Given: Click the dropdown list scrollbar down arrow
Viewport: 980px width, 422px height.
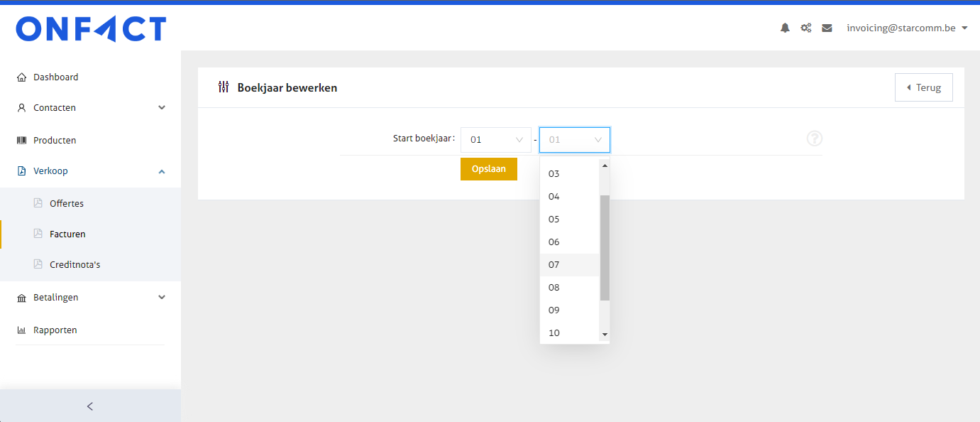Looking at the screenshot, I should 605,334.
